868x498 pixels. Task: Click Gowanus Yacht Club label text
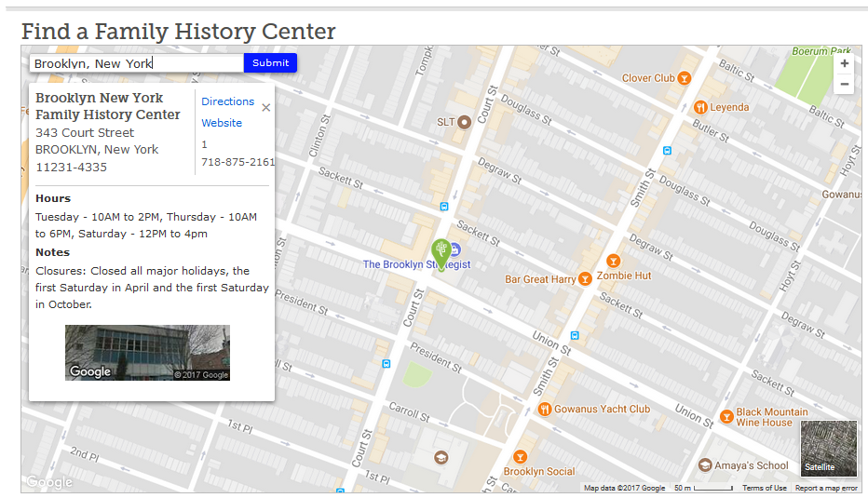tap(603, 410)
